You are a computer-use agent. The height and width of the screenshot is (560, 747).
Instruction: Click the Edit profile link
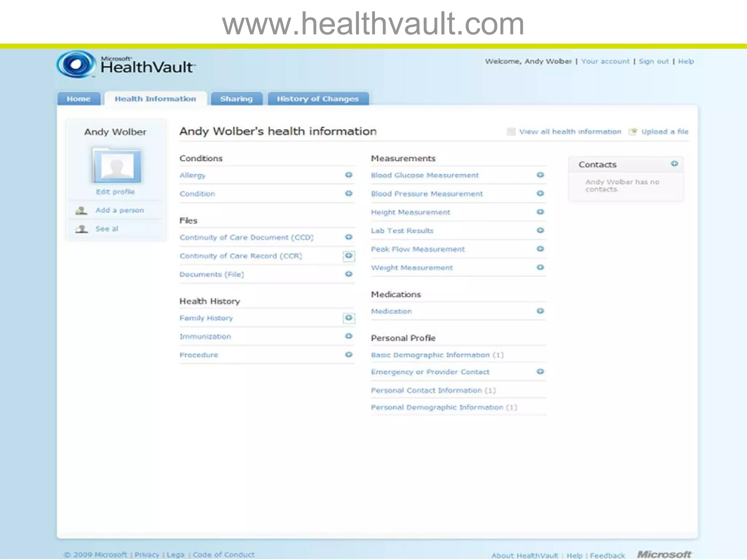pyautogui.click(x=115, y=192)
